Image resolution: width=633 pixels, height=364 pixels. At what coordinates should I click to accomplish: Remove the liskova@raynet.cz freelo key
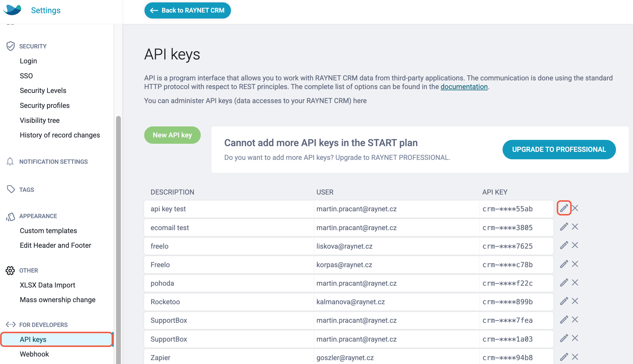coord(575,245)
